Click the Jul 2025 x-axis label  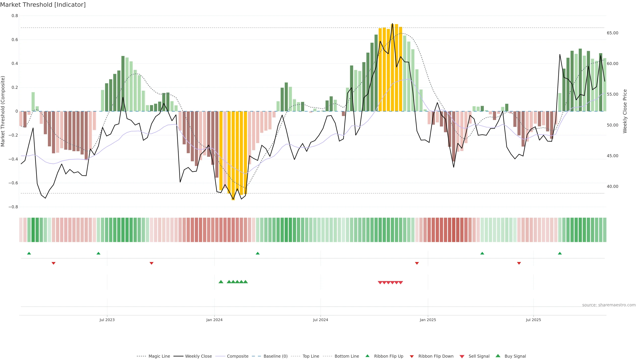(x=533, y=320)
